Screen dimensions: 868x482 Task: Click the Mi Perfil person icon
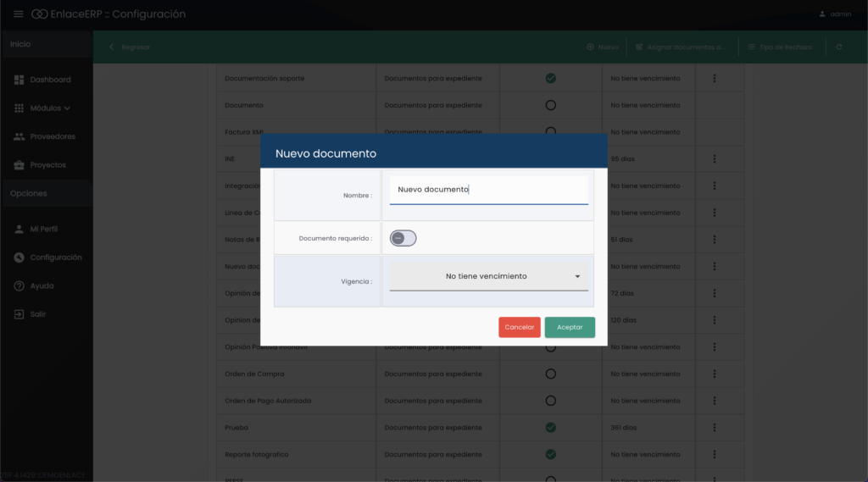point(19,230)
